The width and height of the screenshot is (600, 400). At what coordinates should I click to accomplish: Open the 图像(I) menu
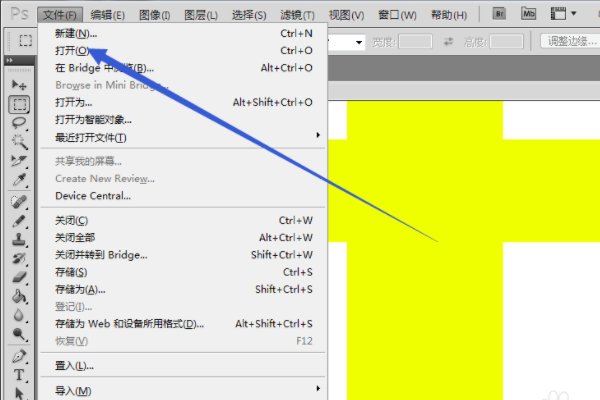point(155,15)
